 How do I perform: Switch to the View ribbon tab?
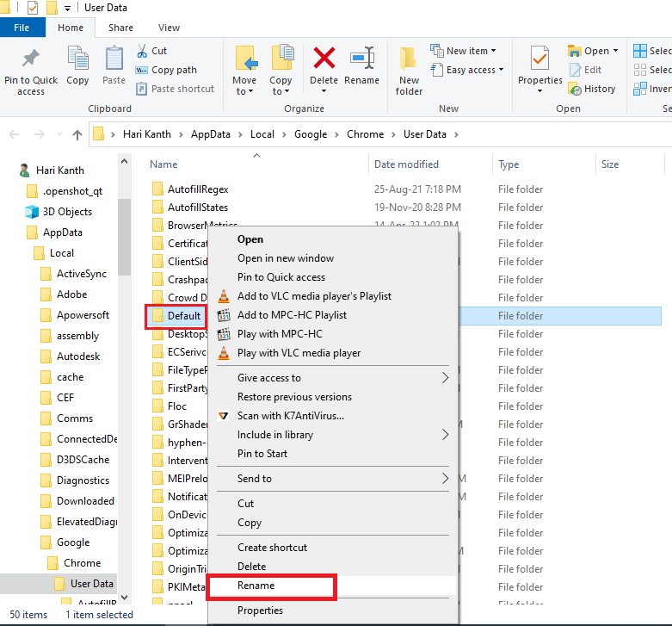pos(169,28)
